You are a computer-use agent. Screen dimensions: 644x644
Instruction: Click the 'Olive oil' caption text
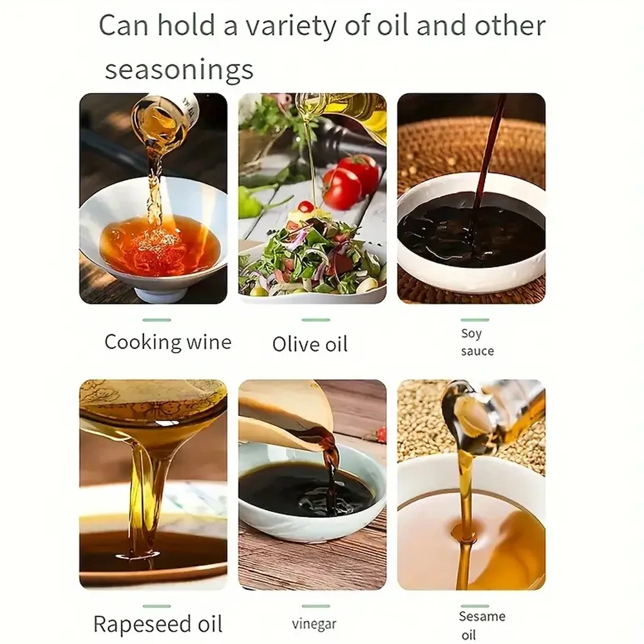tap(310, 344)
